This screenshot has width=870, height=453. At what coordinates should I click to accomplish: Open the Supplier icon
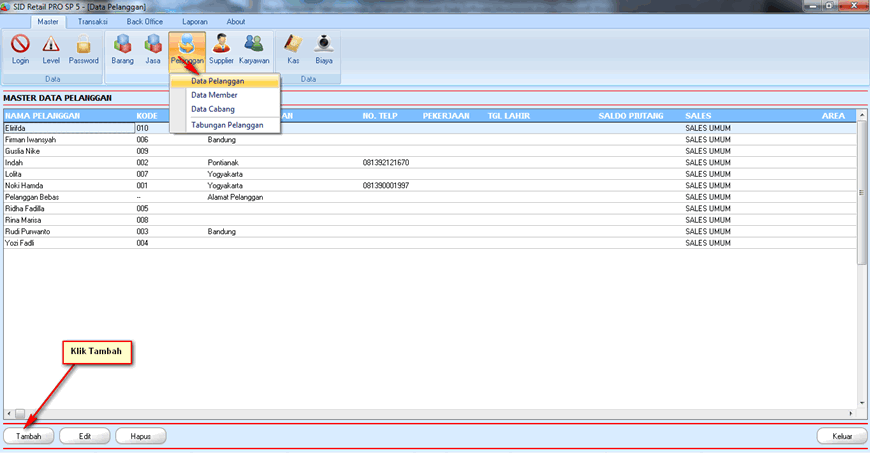tap(221, 48)
